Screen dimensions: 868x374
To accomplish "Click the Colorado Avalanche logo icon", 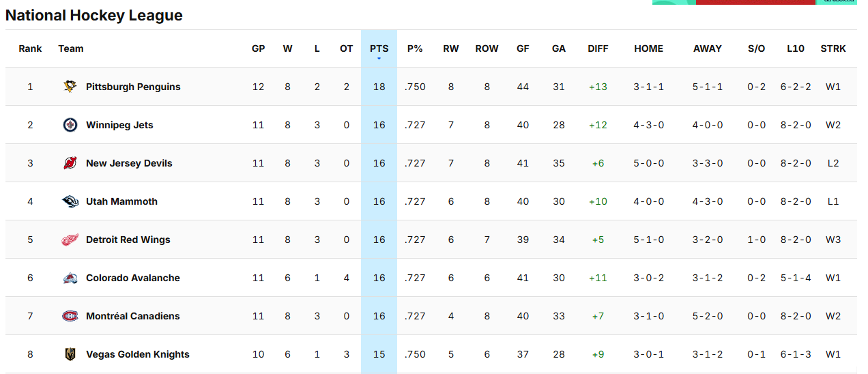I will [70, 278].
